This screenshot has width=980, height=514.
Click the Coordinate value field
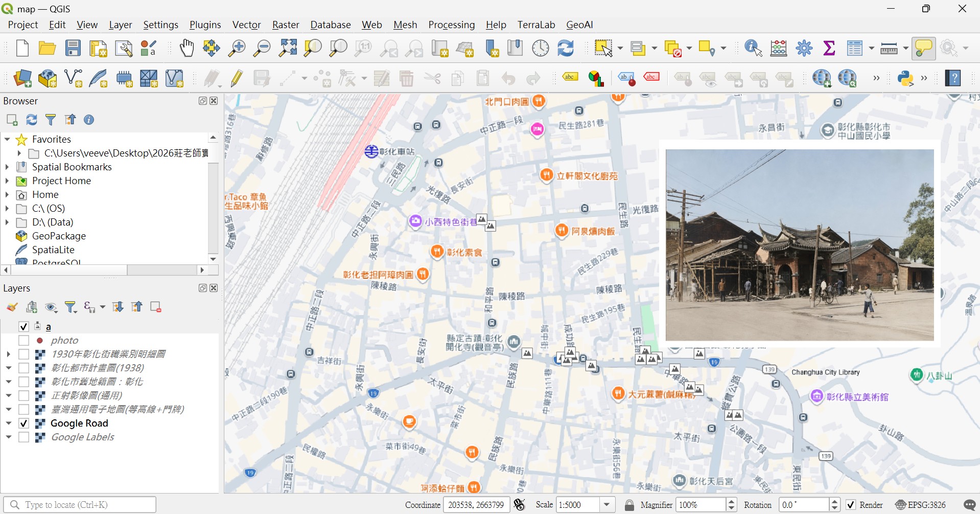click(x=476, y=505)
